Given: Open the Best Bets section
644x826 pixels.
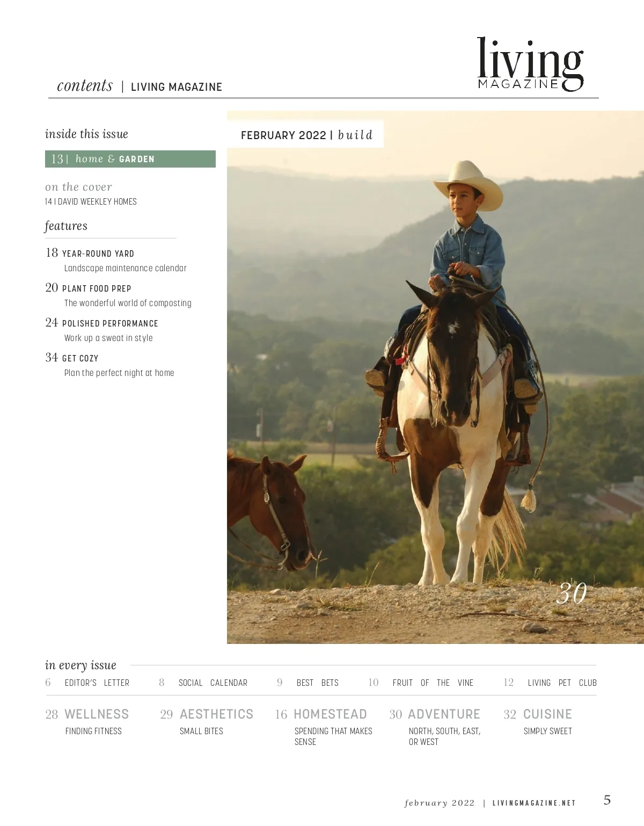Looking at the screenshot, I should (317, 683).
